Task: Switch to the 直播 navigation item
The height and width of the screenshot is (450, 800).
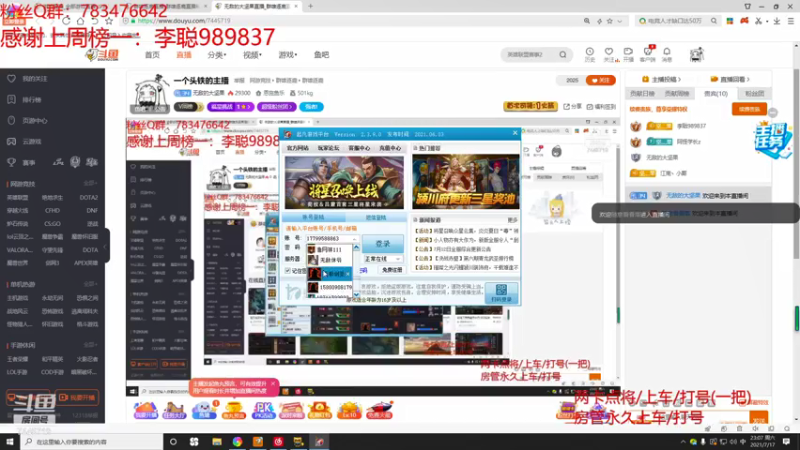Action: point(184,55)
